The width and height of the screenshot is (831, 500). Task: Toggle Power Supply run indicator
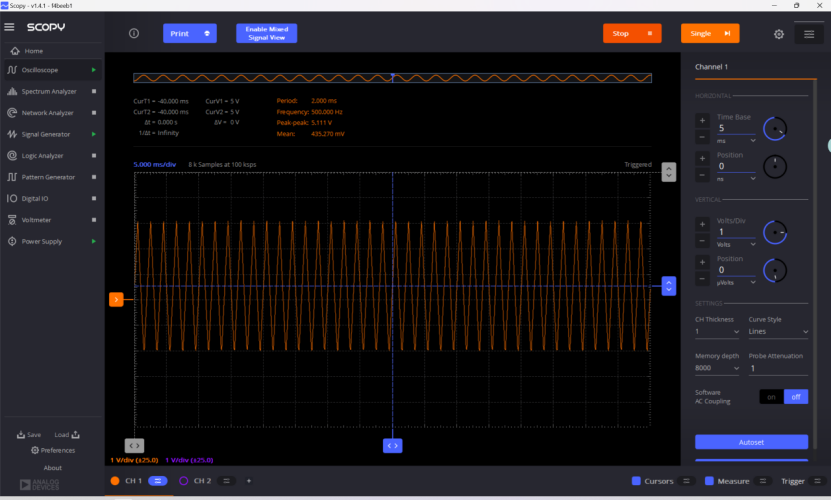click(x=94, y=241)
